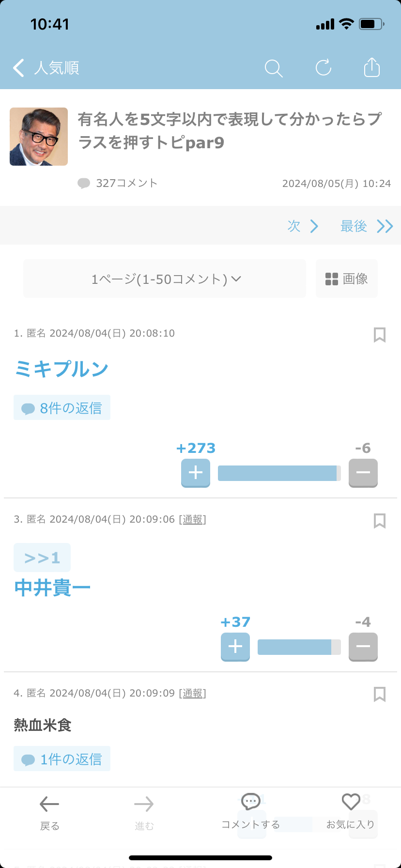Downvote ミキプルン with the minus button

363,473
